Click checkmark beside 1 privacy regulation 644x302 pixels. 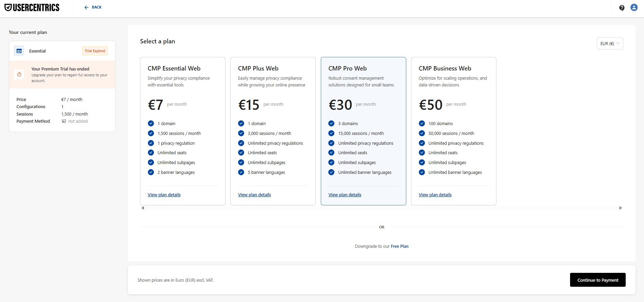point(151,143)
